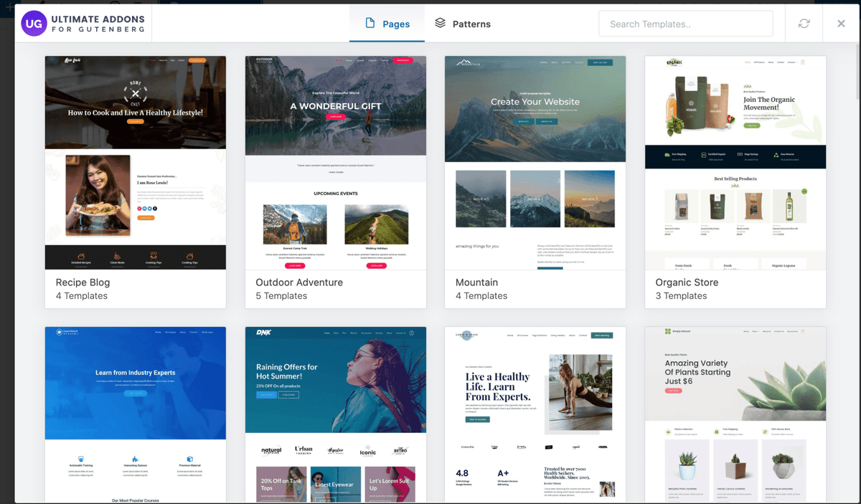Click the Outdoor Adventure title text

click(299, 282)
